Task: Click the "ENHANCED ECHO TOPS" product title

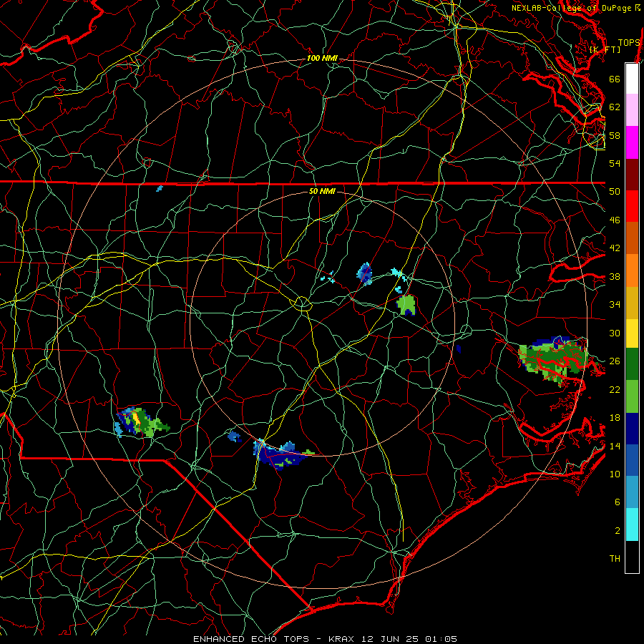Action: 251,639
